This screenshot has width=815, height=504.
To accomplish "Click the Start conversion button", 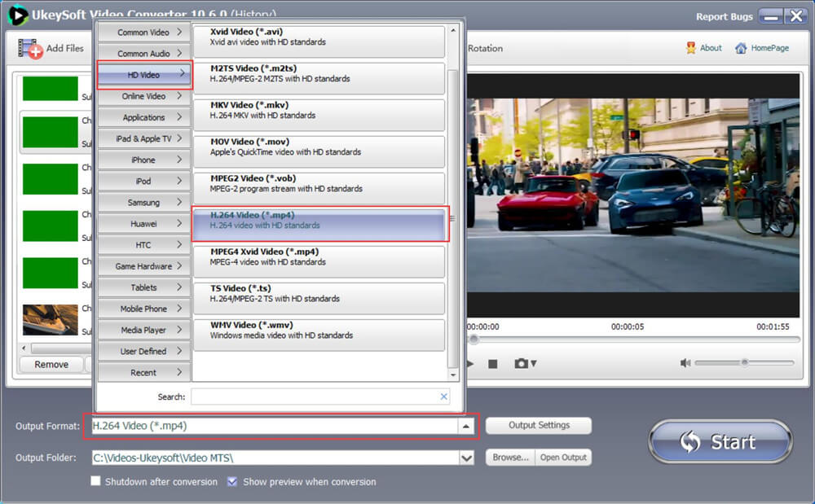I will (x=720, y=442).
